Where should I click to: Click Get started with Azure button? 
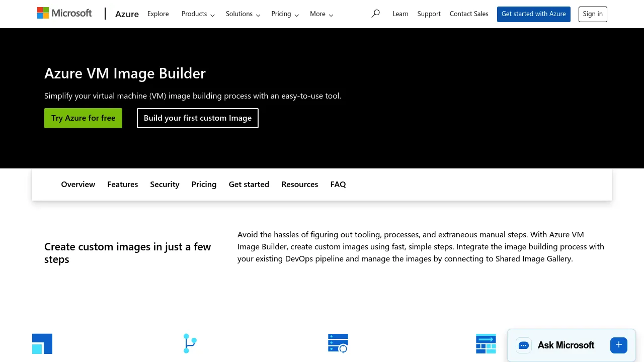tap(534, 14)
